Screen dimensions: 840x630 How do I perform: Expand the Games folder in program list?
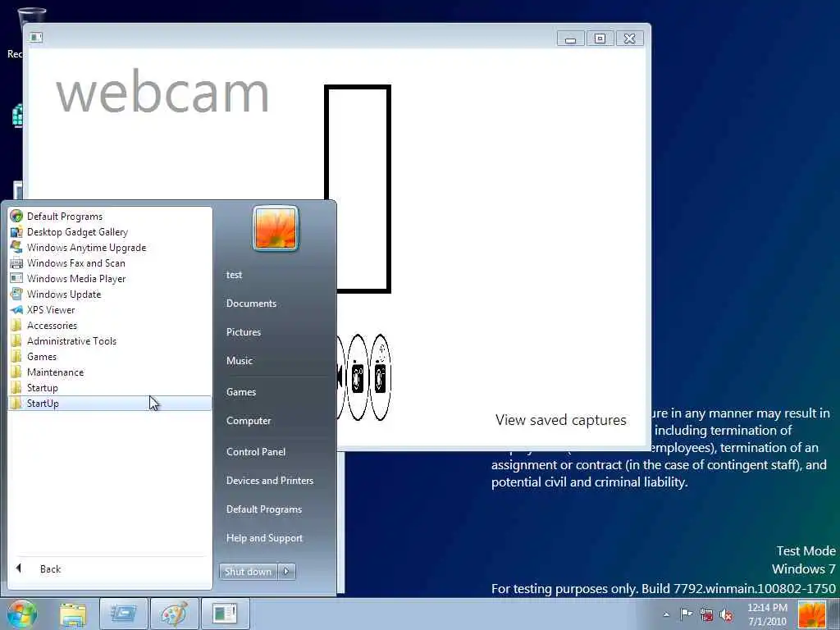click(110, 356)
